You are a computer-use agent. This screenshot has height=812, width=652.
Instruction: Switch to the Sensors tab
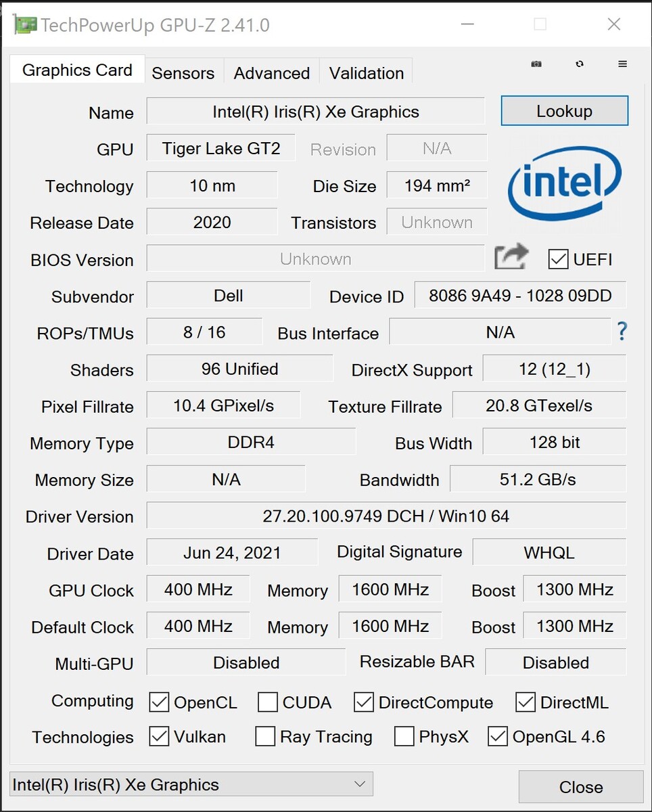pyautogui.click(x=183, y=73)
